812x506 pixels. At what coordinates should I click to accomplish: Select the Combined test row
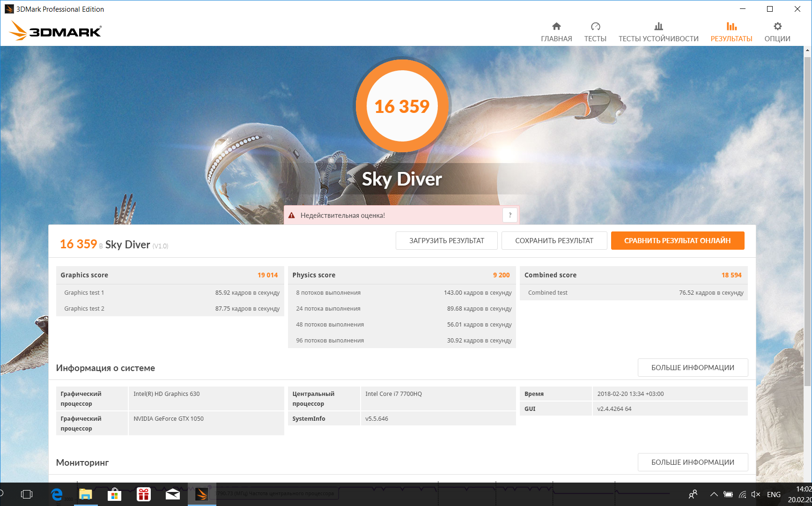[x=634, y=292]
